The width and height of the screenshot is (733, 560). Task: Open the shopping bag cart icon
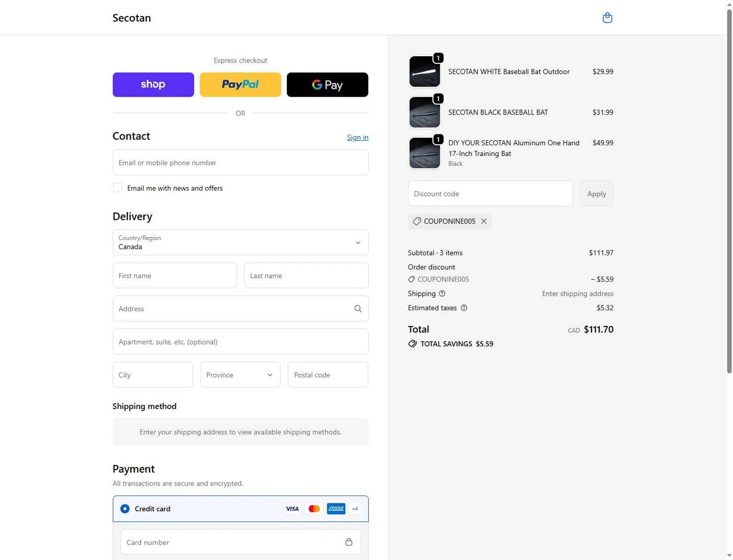click(x=607, y=18)
